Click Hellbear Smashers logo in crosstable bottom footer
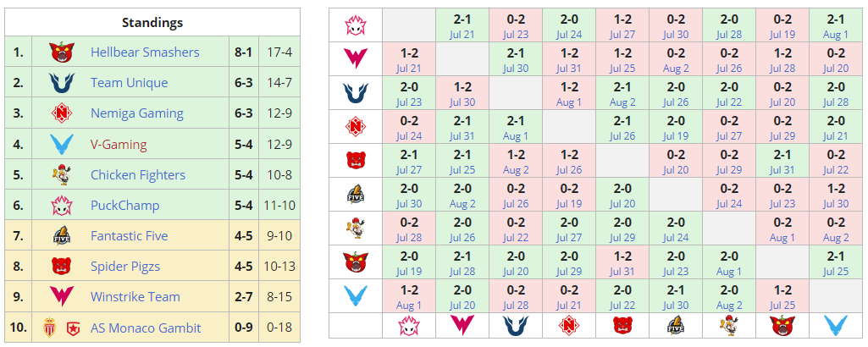 point(782,325)
